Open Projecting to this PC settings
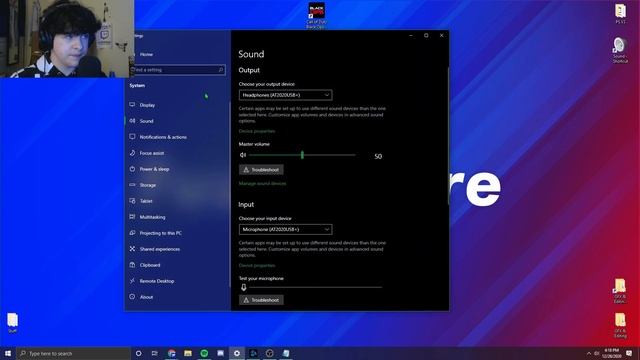Viewport: 640px width, 360px height. coord(160,233)
